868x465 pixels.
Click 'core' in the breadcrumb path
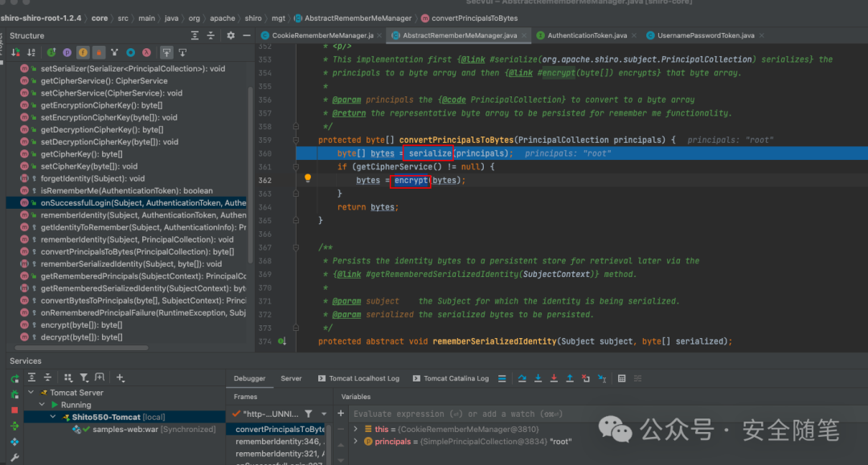[100, 18]
